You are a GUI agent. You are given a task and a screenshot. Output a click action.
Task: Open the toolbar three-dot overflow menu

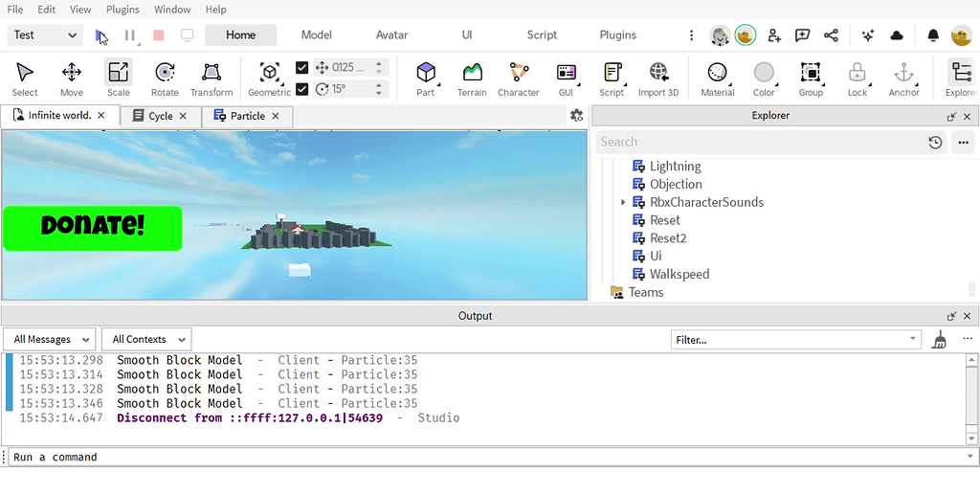(691, 35)
